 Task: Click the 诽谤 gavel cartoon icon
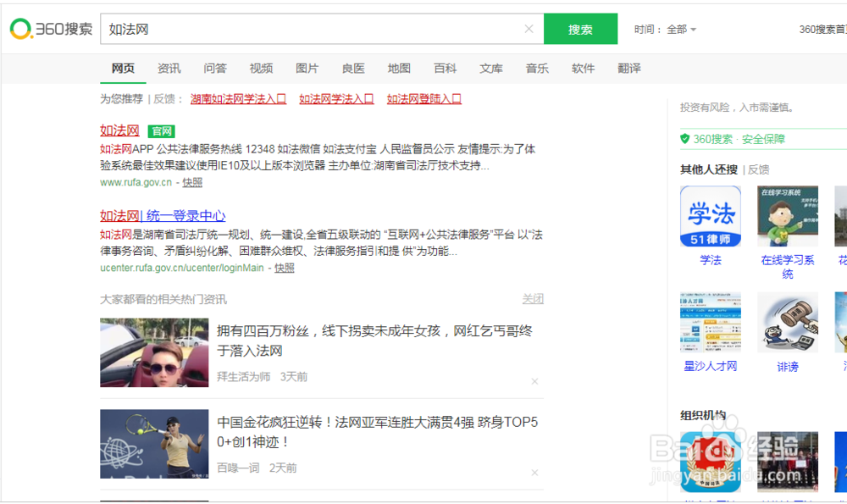tap(788, 322)
